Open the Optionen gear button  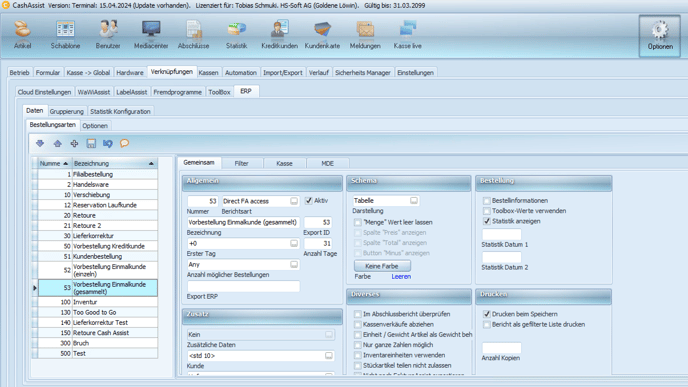[x=660, y=36]
